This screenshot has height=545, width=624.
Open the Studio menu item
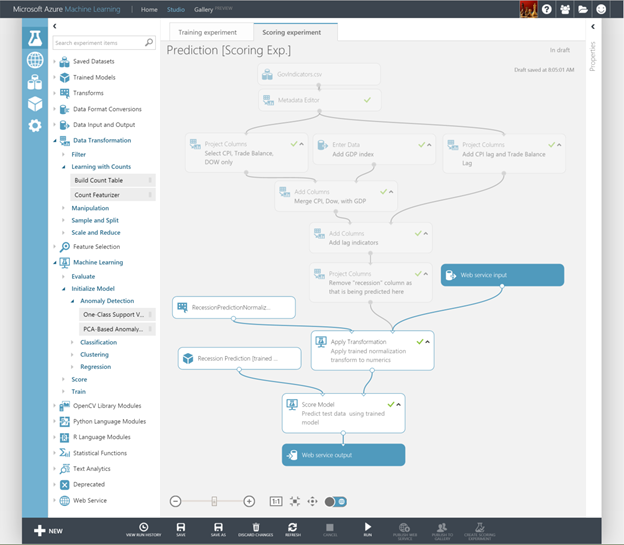pos(176,10)
